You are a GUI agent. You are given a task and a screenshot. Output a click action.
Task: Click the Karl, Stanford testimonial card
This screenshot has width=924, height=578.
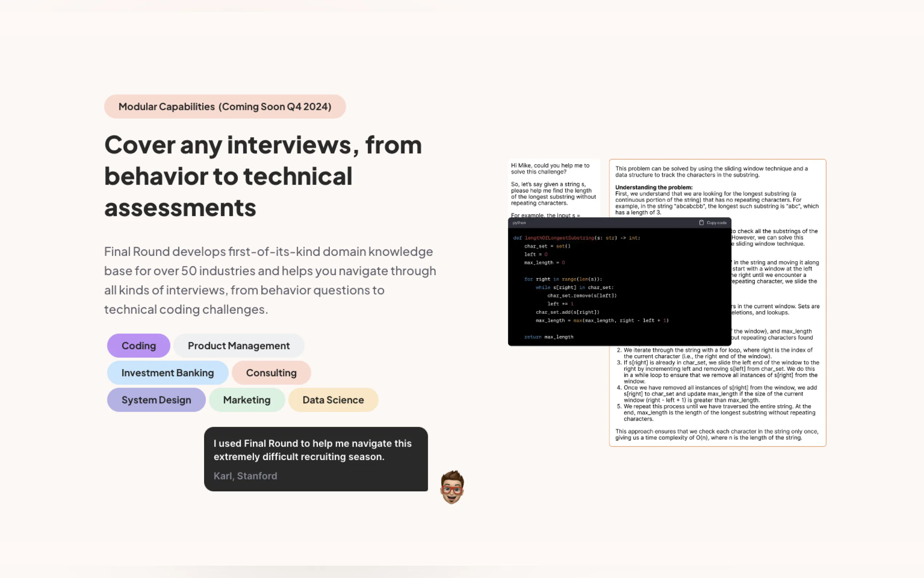pyautogui.click(x=316, y=459)
